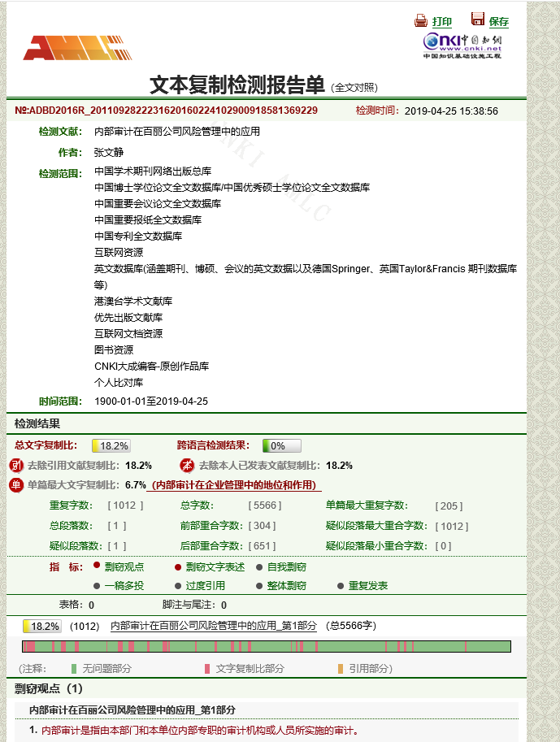
Task: Click the red 单 single-article icon
Action: tap(16, 485)
